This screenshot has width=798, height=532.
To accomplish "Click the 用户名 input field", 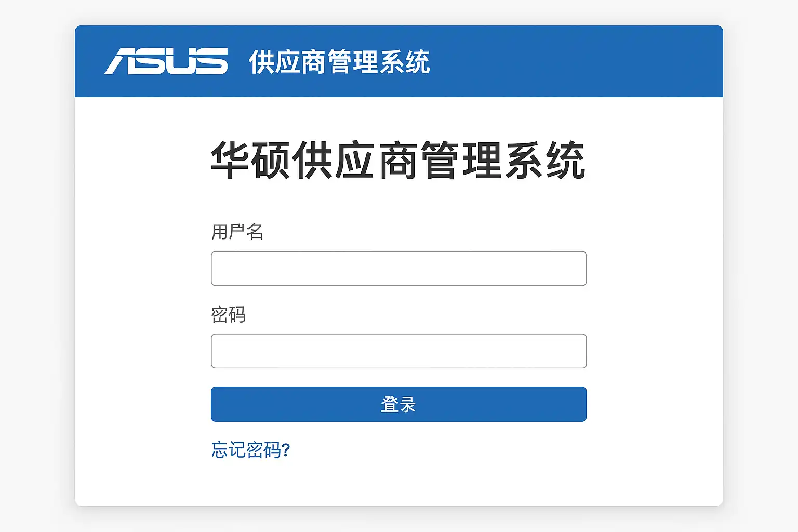I will click(x=398, y=269).
